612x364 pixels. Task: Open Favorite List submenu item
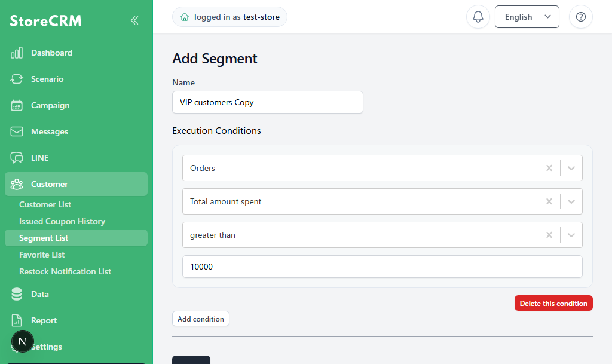[42, 255]
